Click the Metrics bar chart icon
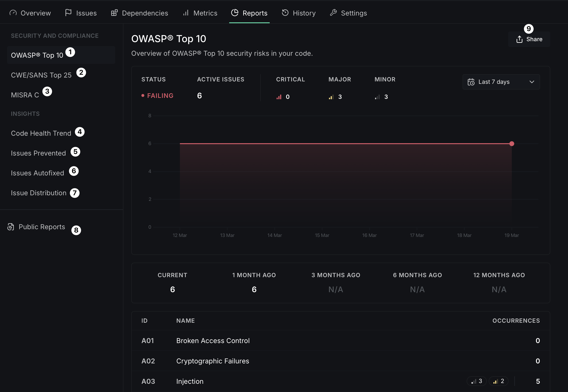Image resolution: width=568 pixels, height=392 pixels. click(x=186, y=13)
